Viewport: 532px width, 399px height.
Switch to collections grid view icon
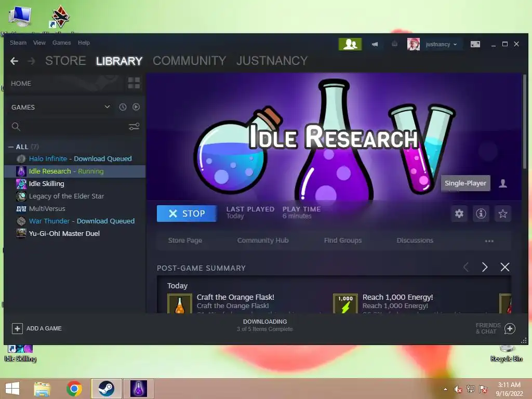[134, 83]
